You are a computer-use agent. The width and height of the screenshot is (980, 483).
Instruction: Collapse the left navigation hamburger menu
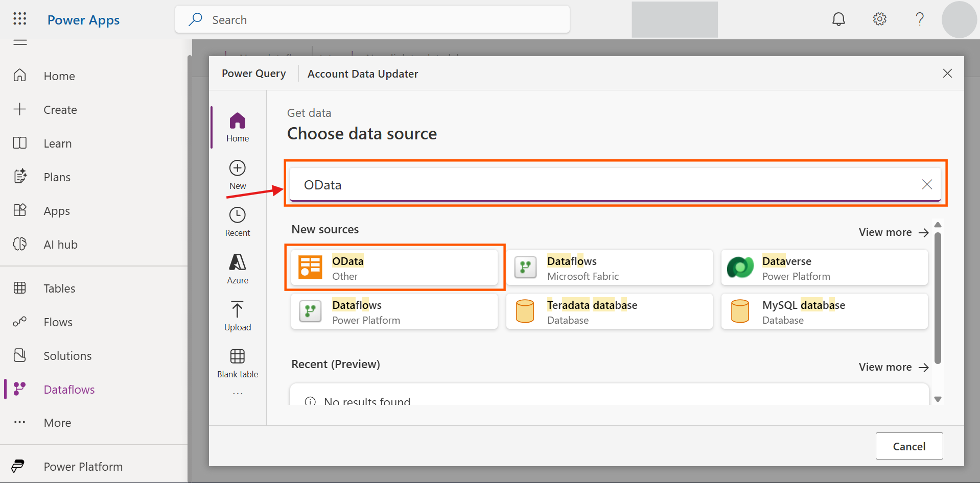(x=20, y=42)
